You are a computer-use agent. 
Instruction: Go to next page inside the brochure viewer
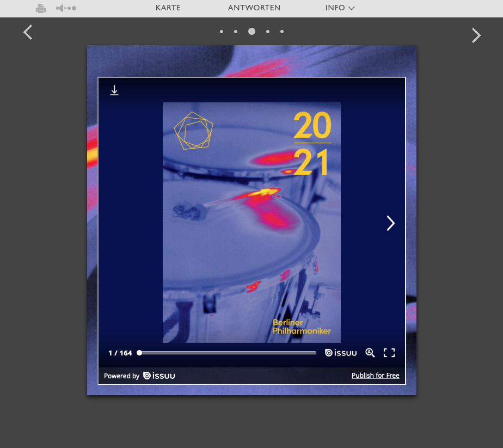(x=390, y=223)
